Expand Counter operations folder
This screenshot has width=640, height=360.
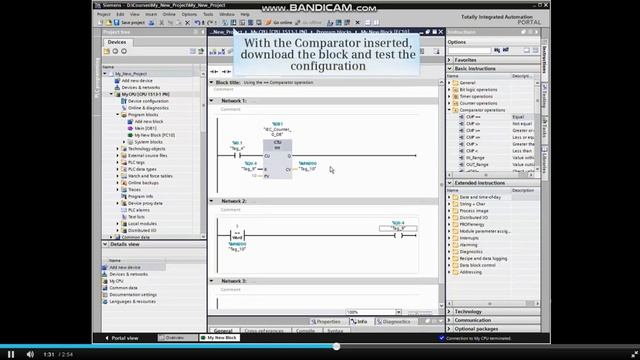click(450, 103)
